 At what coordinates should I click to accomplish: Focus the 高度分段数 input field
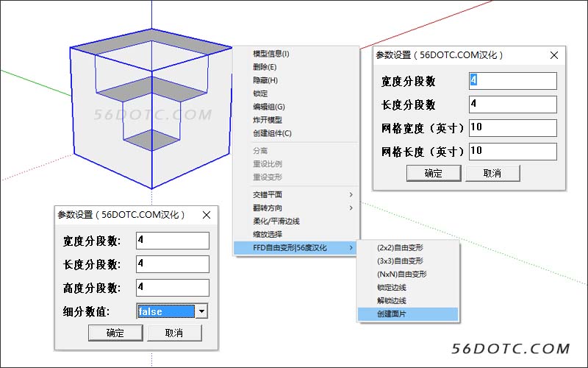(173, 287)
